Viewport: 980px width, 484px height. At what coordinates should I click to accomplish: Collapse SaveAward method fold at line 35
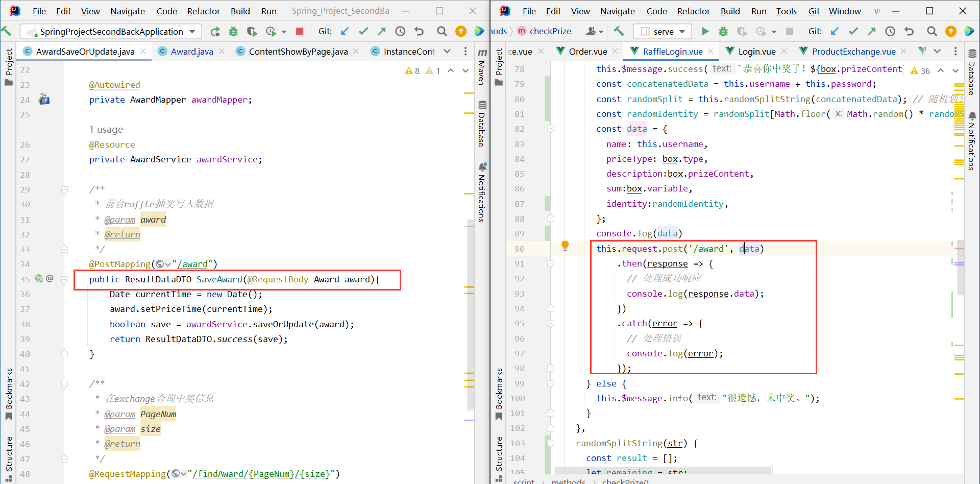[64, 279]
